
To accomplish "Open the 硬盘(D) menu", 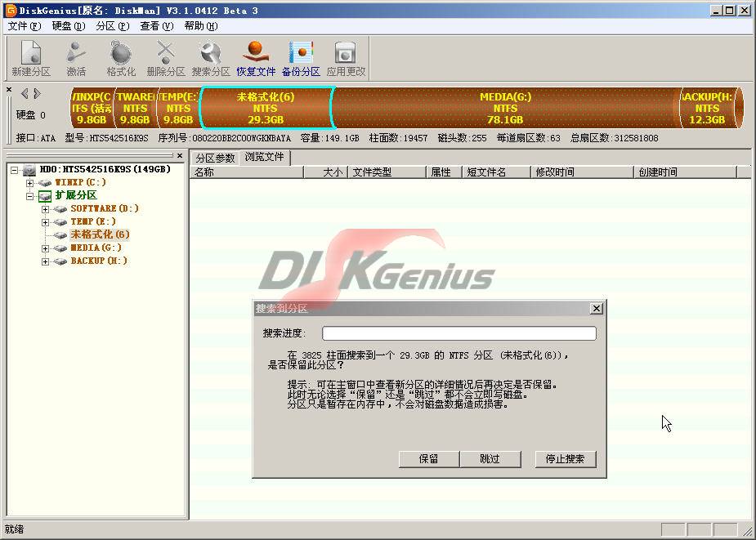I will [69, 26].
